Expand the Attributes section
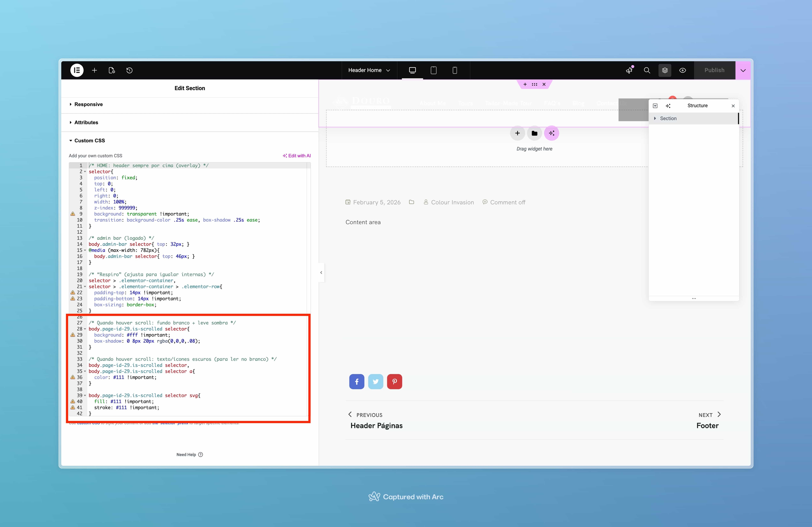 tap(86, 122)
